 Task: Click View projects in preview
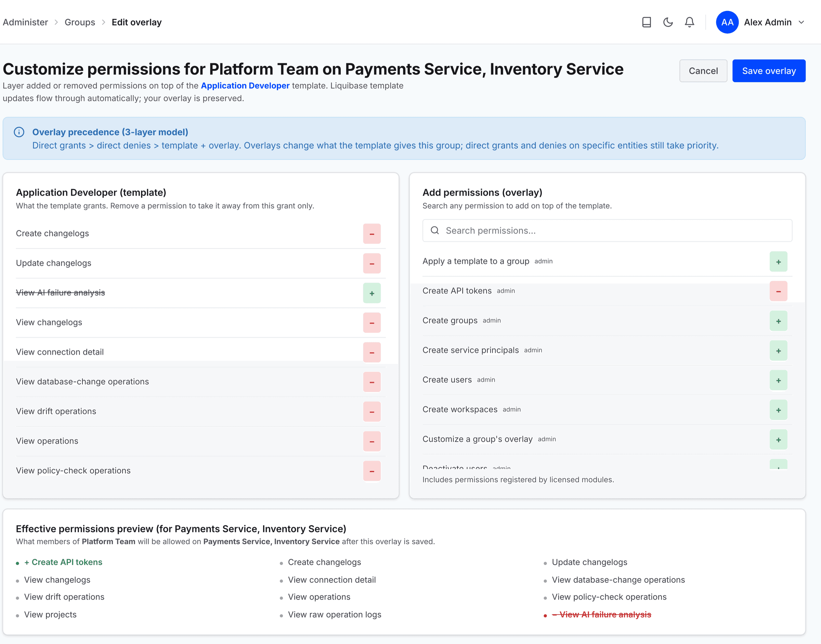(50, 614)
